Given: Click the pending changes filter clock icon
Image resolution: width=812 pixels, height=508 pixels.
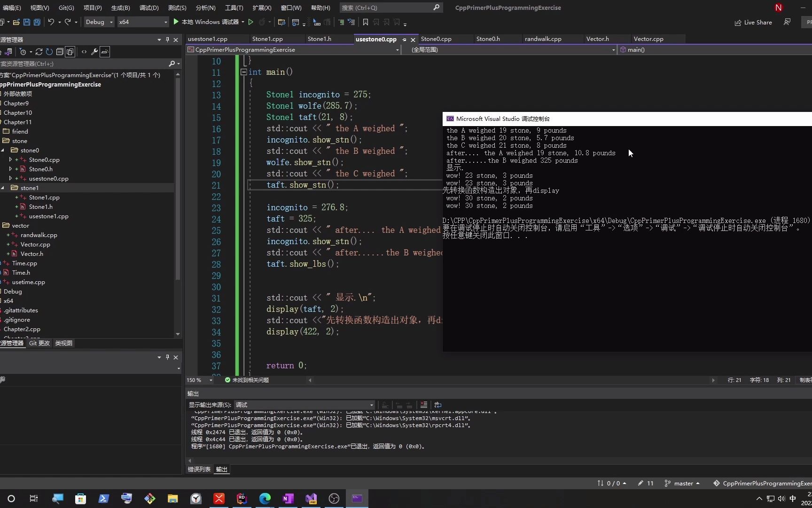Looking at the screenshot, I should point(23,52).
